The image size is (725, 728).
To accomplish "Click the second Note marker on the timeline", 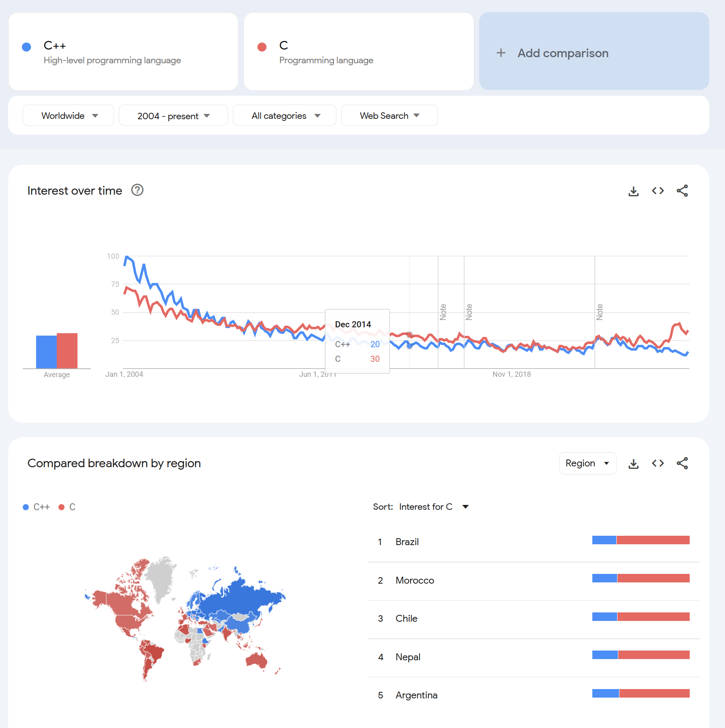I will pos(469,312).
